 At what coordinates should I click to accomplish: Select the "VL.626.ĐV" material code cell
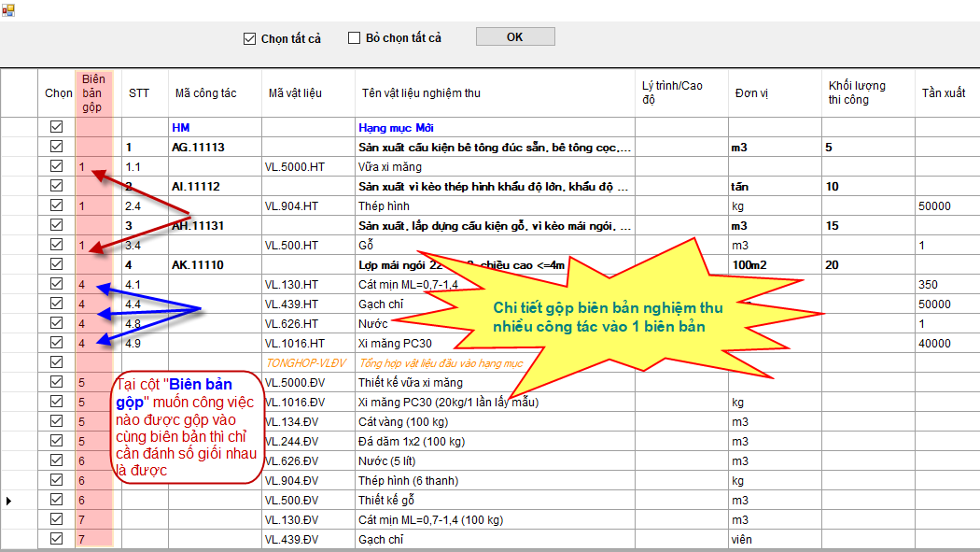coord(308,460)
